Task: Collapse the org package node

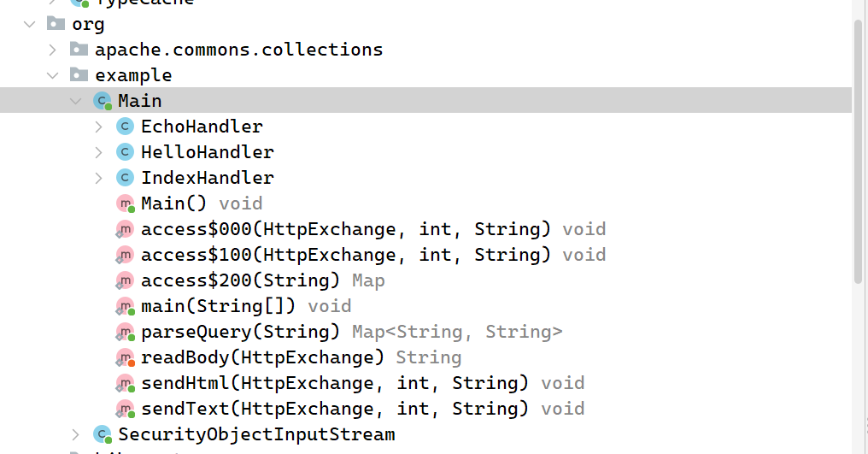Action: pos(30,24)
